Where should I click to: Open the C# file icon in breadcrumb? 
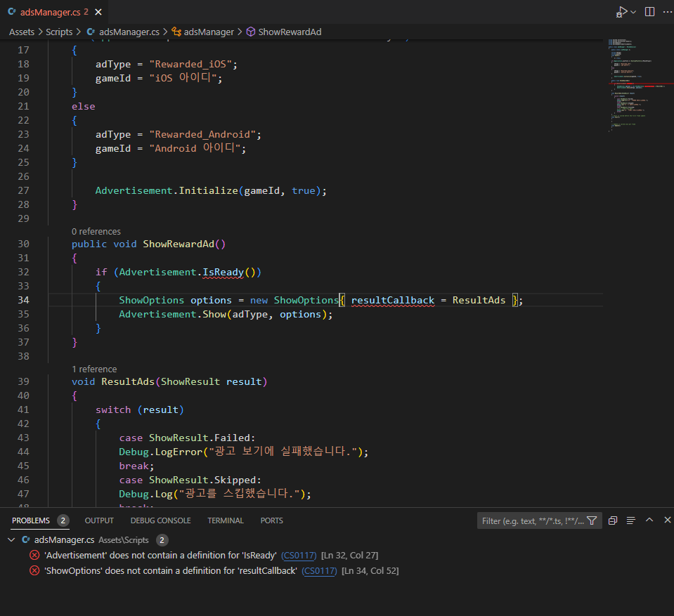pos(91,32)
